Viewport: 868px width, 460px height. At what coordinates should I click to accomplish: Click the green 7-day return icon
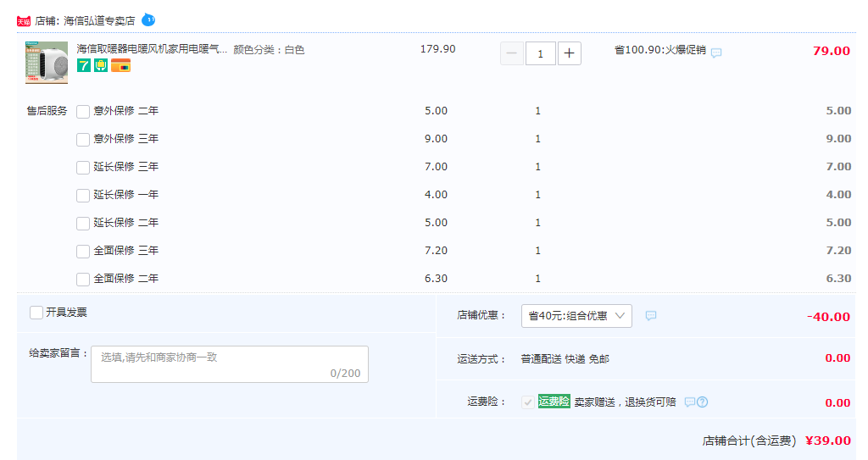[x=84, y=66]
